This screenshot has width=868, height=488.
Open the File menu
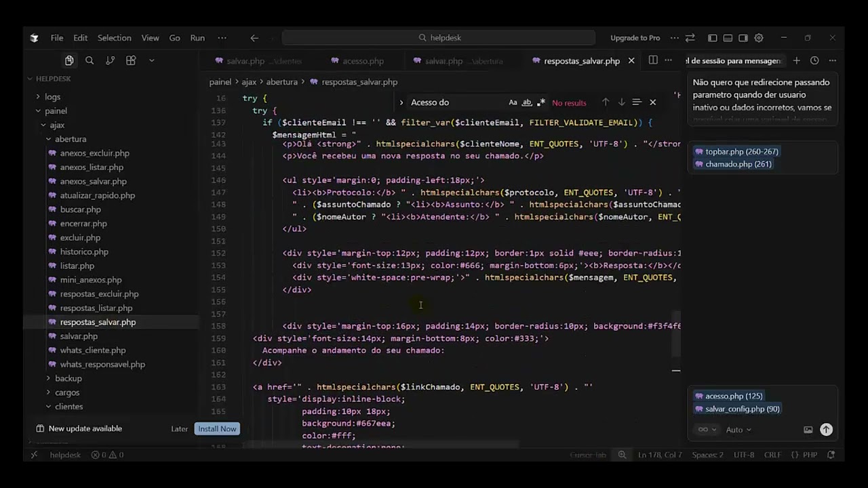click(x=57, y=38)
